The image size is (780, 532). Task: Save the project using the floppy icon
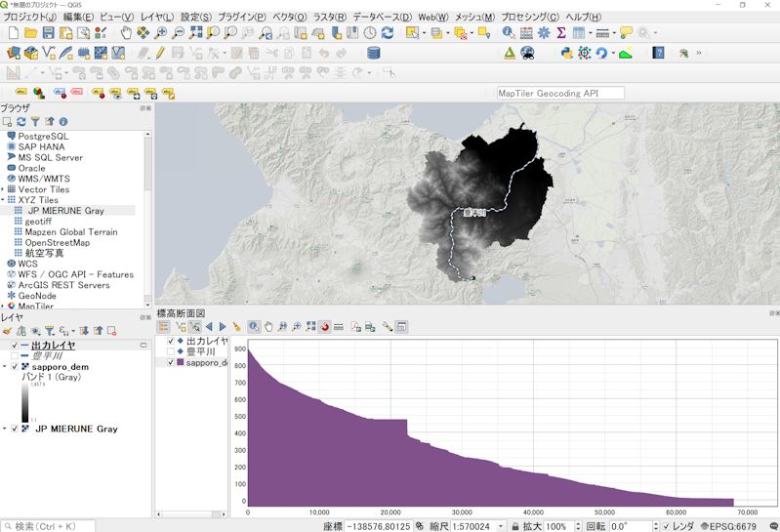[x=48, y=33]
